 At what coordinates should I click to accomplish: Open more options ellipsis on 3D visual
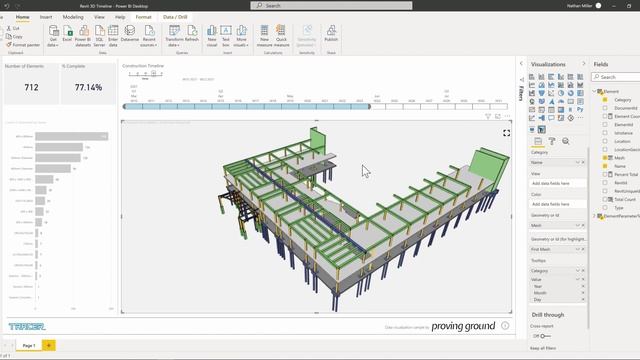507,116
